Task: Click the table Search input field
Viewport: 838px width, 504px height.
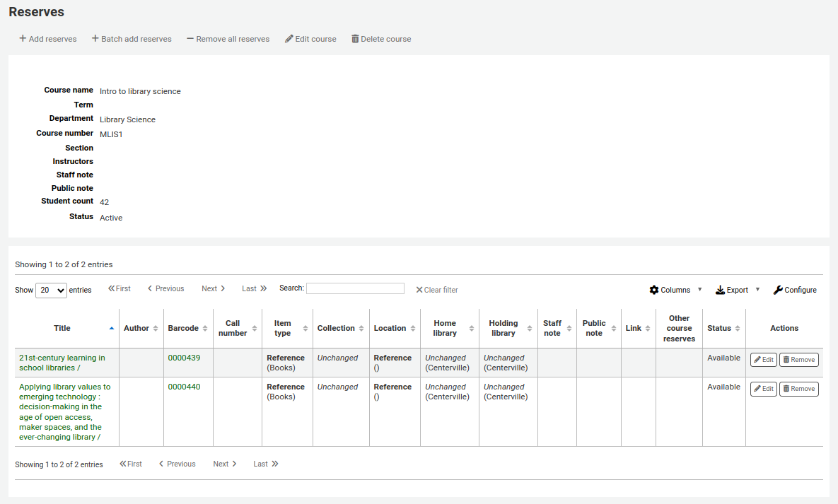Action: (x=355, y=288)
